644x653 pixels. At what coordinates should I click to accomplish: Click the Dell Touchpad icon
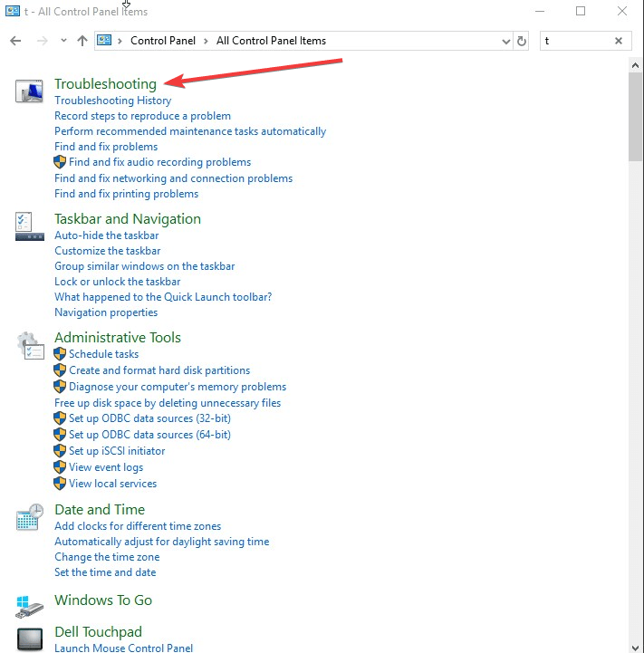pyautogui.click(x=30, y=638)
